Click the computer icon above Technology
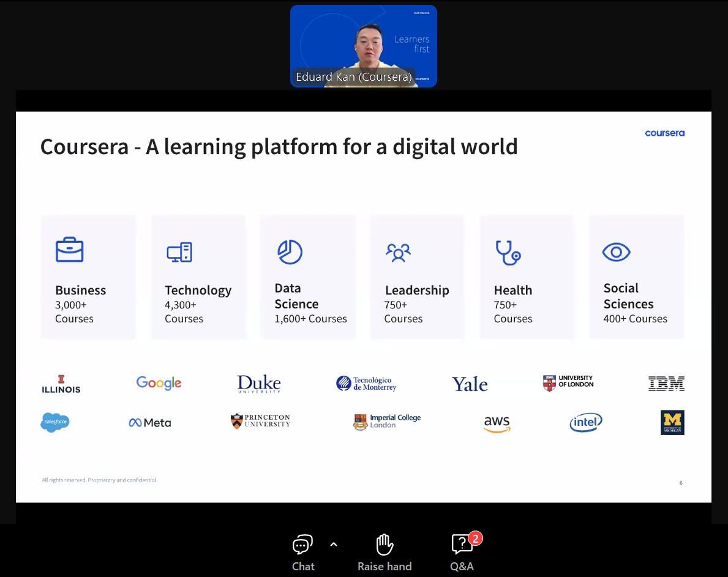Screen dimensions: 728x577 tap(179, 252)
